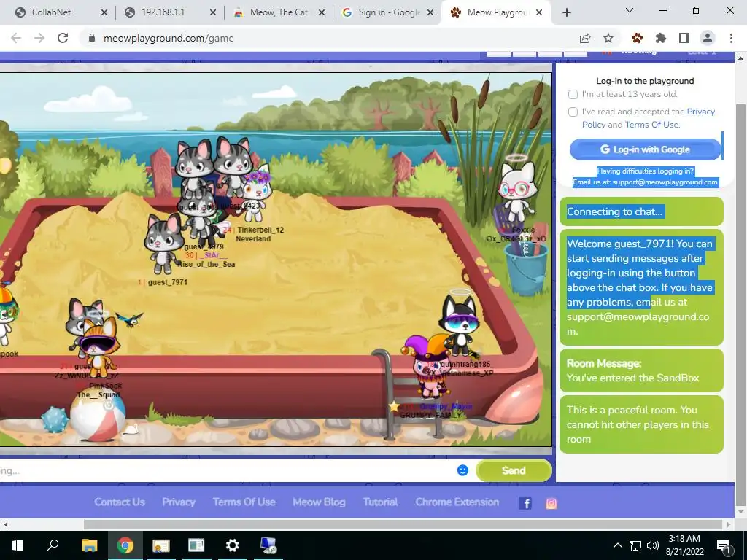Open the Instagram icon in the footer
This screenshot has height=560, width=747.
point(551,503)
